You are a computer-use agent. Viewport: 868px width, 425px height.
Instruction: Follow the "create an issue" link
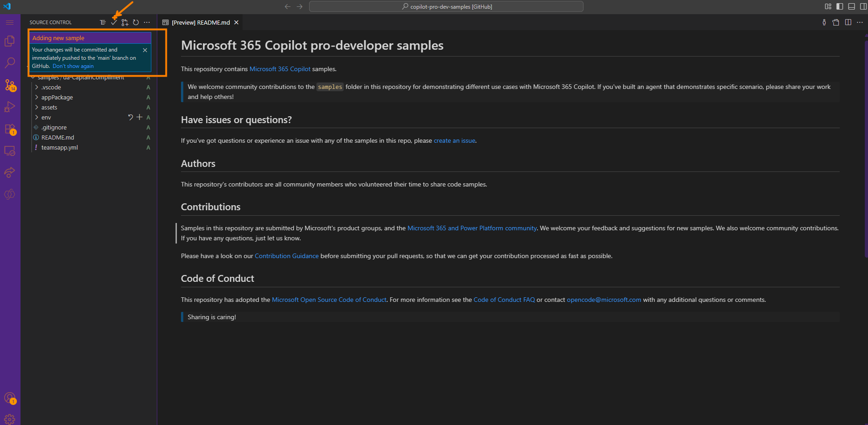click(455, 140)
